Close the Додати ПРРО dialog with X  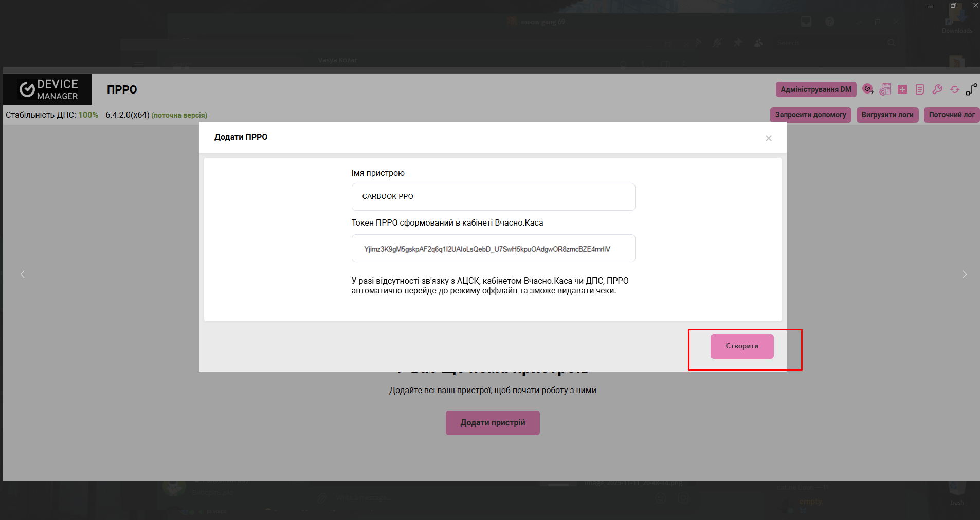point(768,138)
